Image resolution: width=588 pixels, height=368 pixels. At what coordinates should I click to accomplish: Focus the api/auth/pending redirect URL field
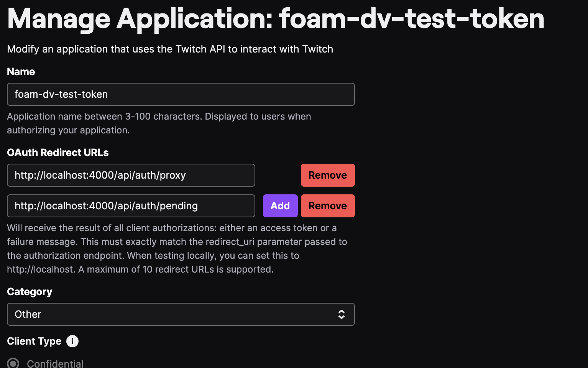coord(131,206)
